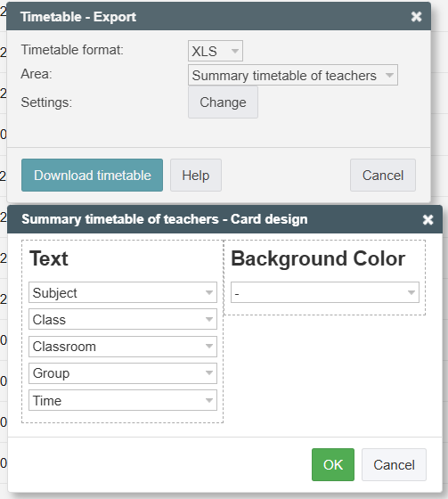
Task: Click the Background Color heading
Action: 318,258
